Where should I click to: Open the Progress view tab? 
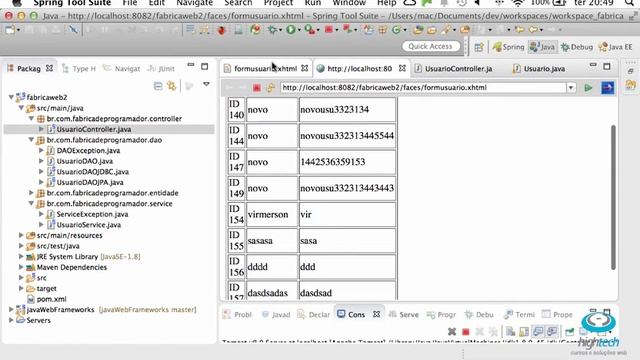pyautogui.click(x=441, y=314)
